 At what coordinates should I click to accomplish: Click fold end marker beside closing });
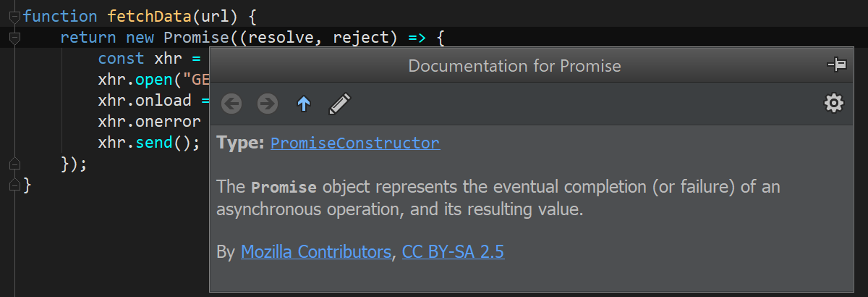[14, 164]
